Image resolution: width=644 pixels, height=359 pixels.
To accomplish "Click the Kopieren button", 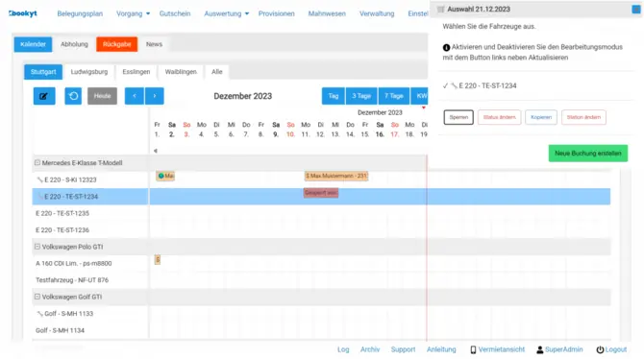I will click(541, 117).
